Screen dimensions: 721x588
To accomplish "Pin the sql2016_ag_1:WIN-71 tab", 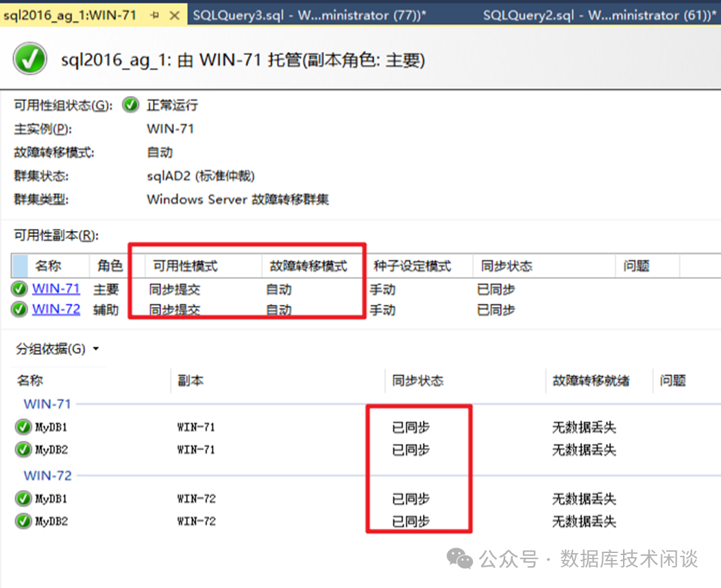I will coord(154,16).
